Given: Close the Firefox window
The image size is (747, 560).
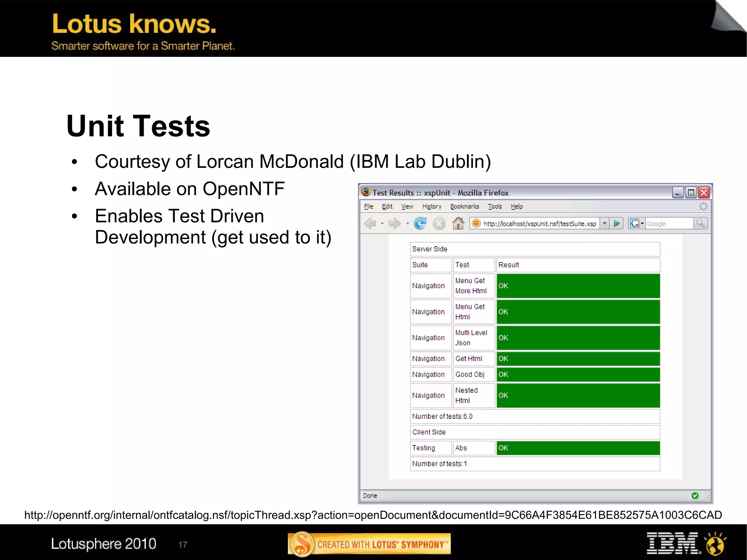Looking at the screenshot, I should click(704, 193).
